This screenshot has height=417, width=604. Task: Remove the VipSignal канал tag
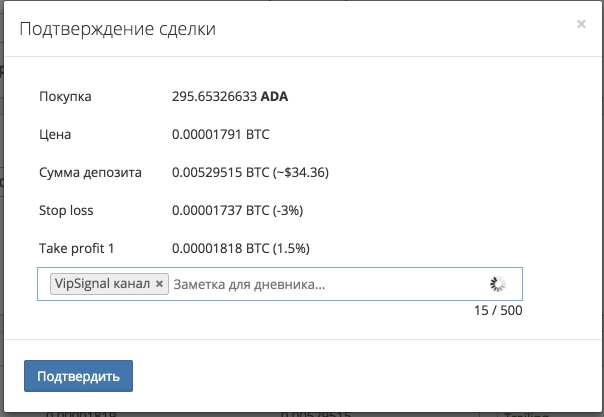click(x=159, y=284)
